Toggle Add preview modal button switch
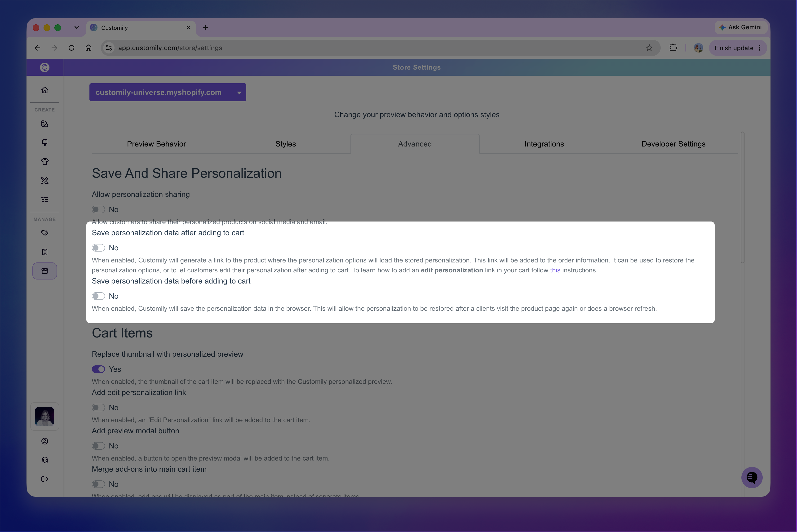The width and height of the screenshot is (797, 532). (x=98, y=446)
